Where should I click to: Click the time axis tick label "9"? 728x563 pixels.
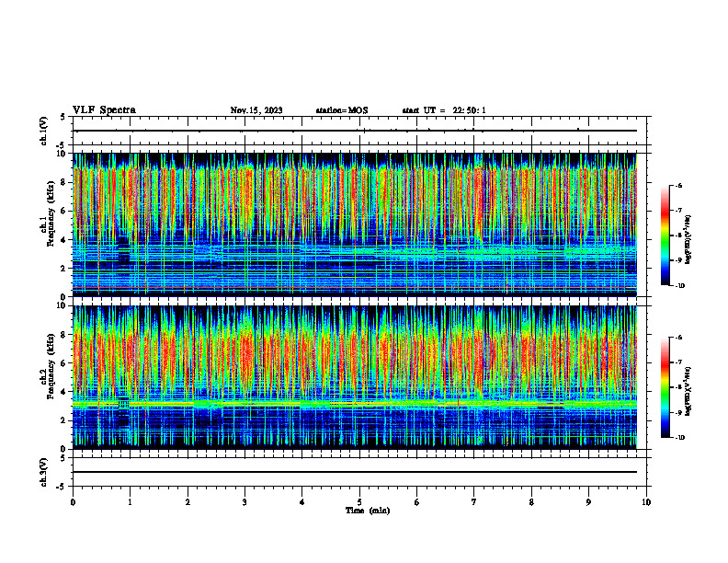(588, 502)
